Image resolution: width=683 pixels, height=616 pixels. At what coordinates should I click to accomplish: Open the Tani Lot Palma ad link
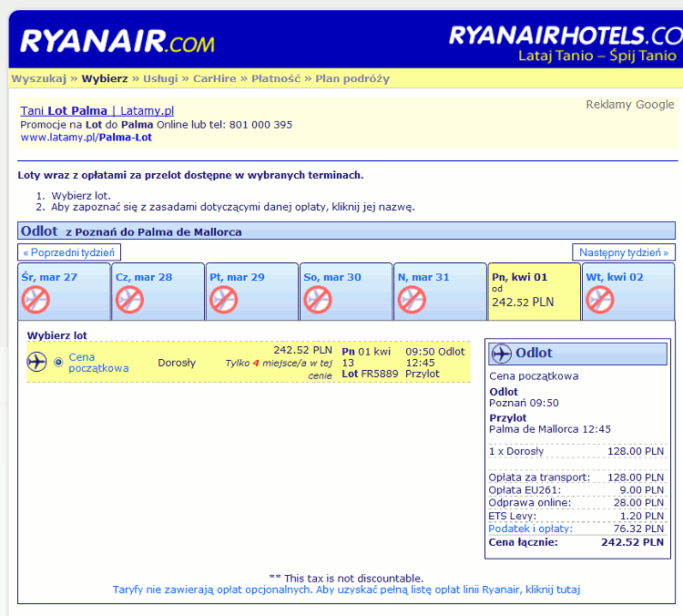[97, 111]
